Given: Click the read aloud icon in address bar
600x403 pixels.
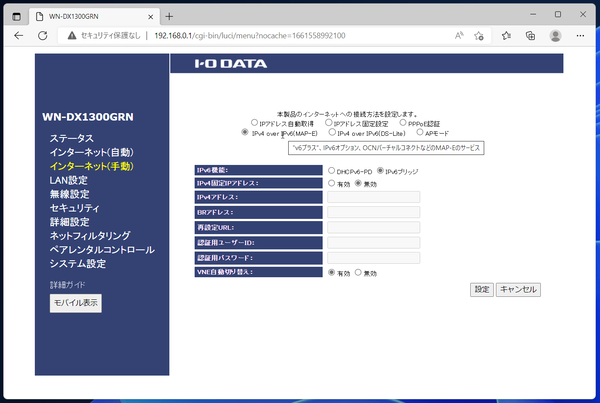Looking at the screenshot, I should 459,35.
